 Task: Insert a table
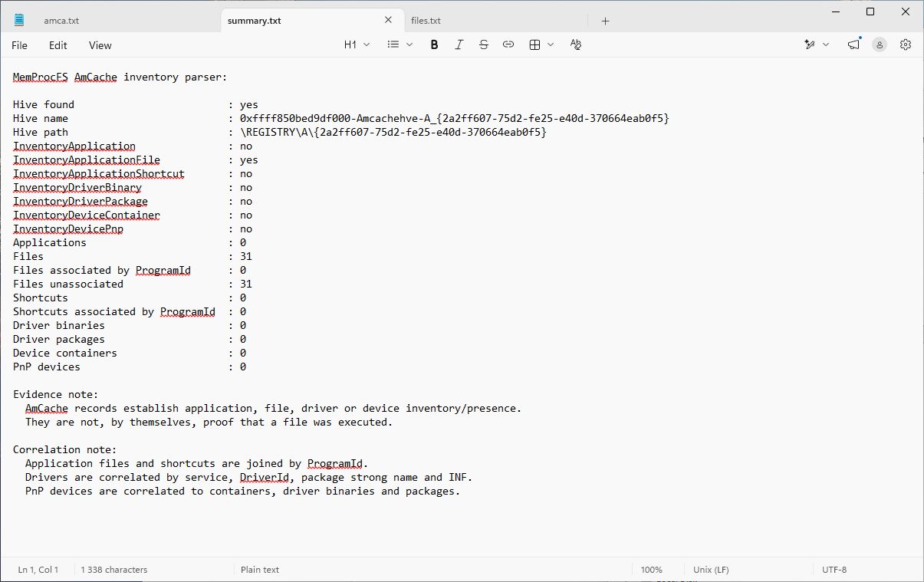coord(535,45)
